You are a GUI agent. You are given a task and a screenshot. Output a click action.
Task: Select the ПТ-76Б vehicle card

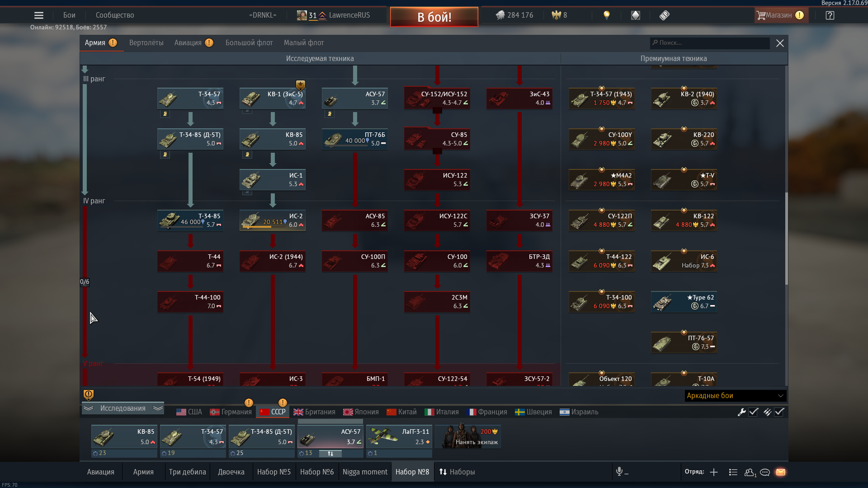tap(355, 139)
